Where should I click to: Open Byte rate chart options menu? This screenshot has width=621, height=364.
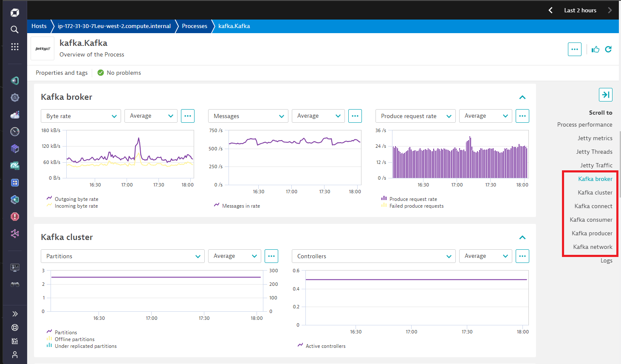point(188,116)
